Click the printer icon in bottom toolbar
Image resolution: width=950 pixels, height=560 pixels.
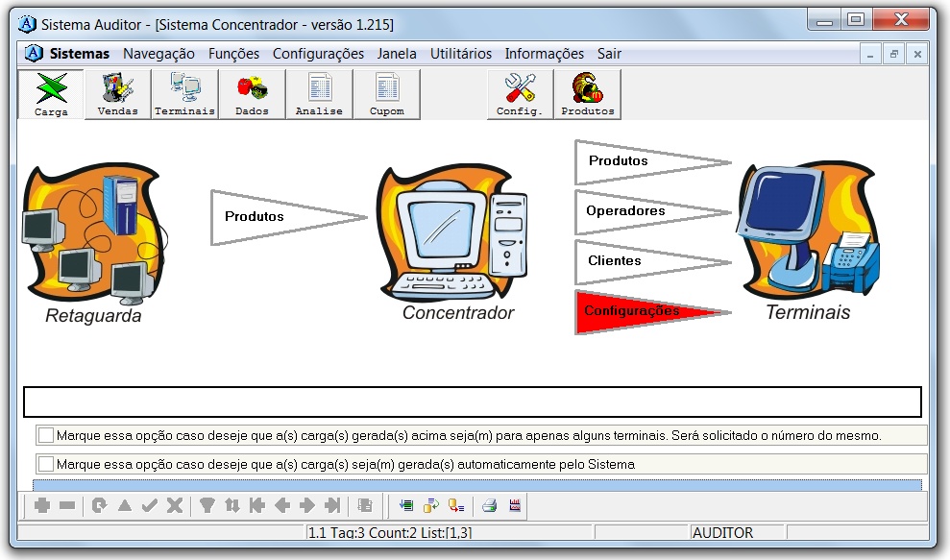pos(489,505)
